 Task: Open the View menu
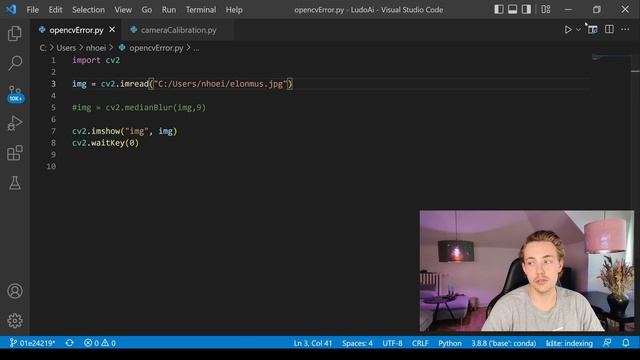tap(123, 10)
